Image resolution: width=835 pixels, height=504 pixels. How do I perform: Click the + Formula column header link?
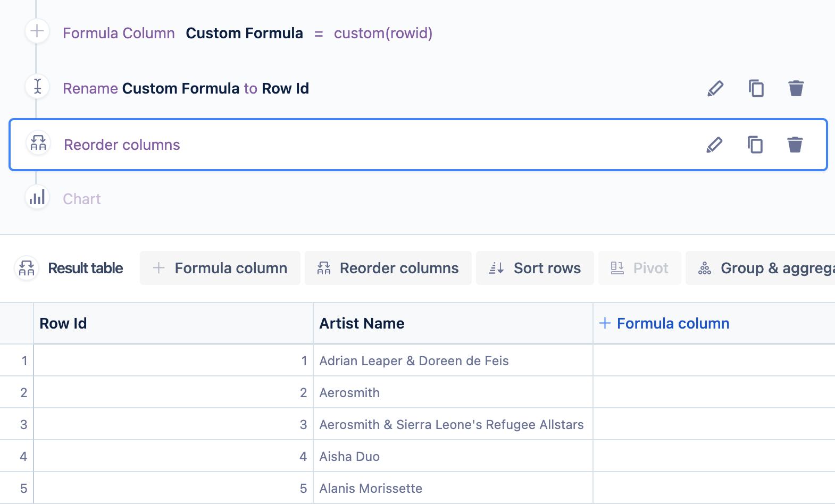coord(665,323)
